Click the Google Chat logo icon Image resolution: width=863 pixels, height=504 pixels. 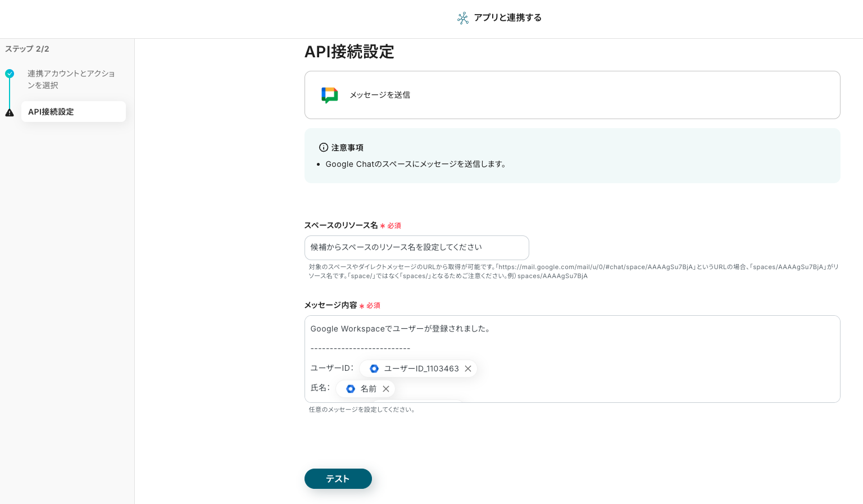pos(329,95)
